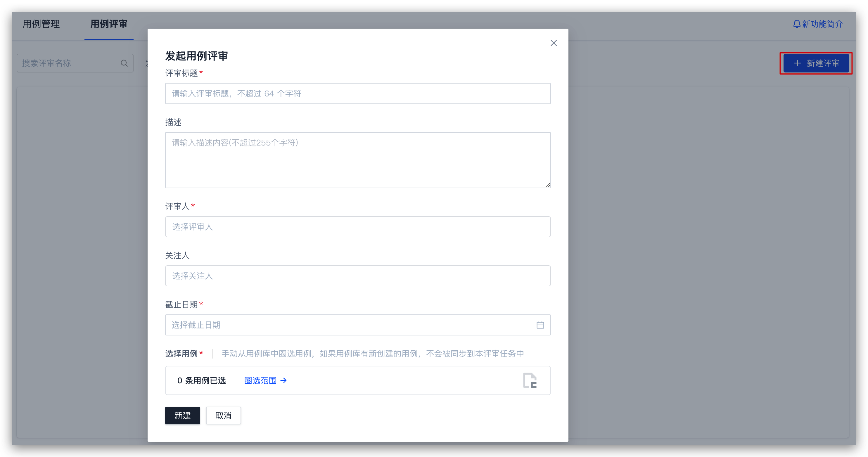Click the 发起用例评审 dialog title

196,56
